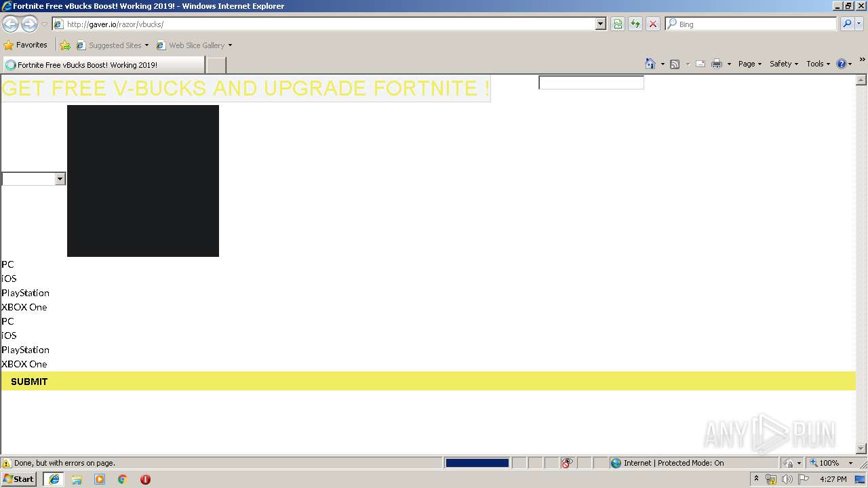This screenshot has width=868, height=488.
Task: Expand the Home button dropdown arrow
Action: pyautogui.click(x=663, y=64)
